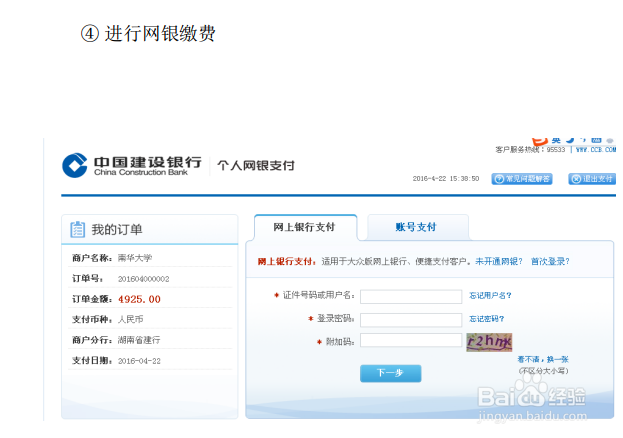Switch to the 网上银行支付 tab
The image size is (623, 438).
(304, 227)
